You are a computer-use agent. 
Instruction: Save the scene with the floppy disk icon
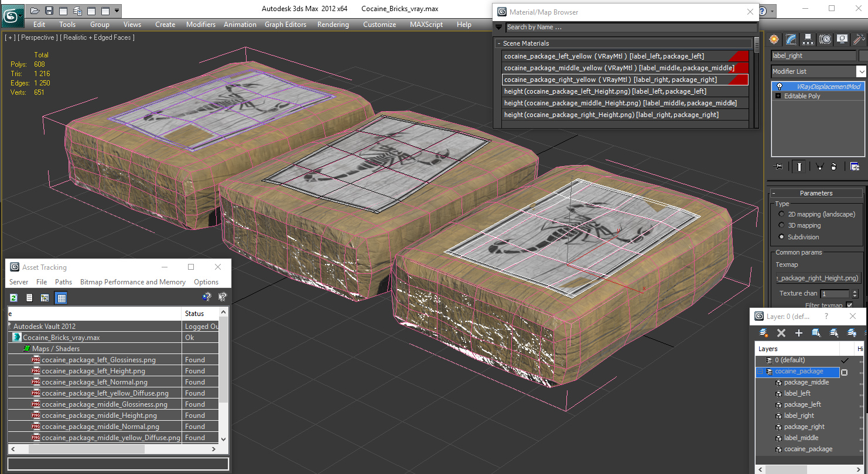coord(49,11)
